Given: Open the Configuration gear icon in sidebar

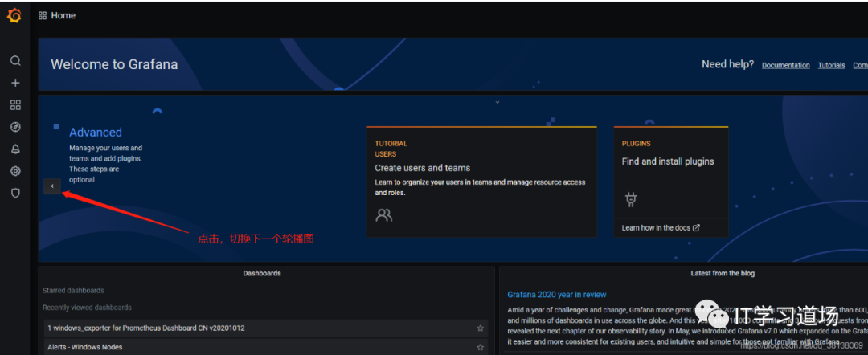Looking at the screenshot, I should coord(15,171).
